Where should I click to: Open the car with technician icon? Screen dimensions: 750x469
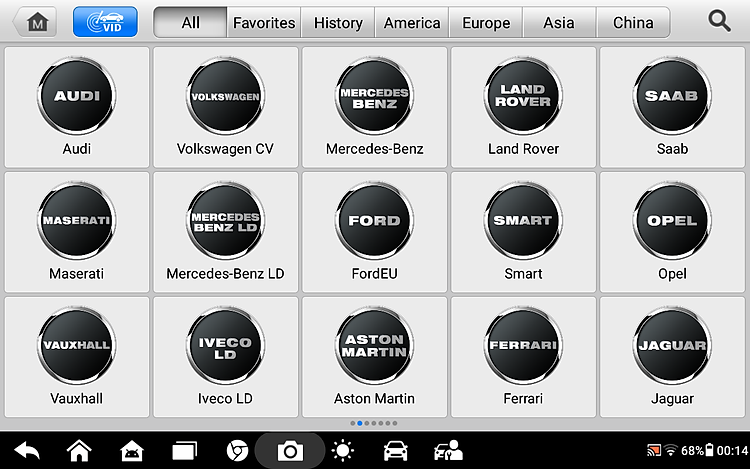[448, 451]
